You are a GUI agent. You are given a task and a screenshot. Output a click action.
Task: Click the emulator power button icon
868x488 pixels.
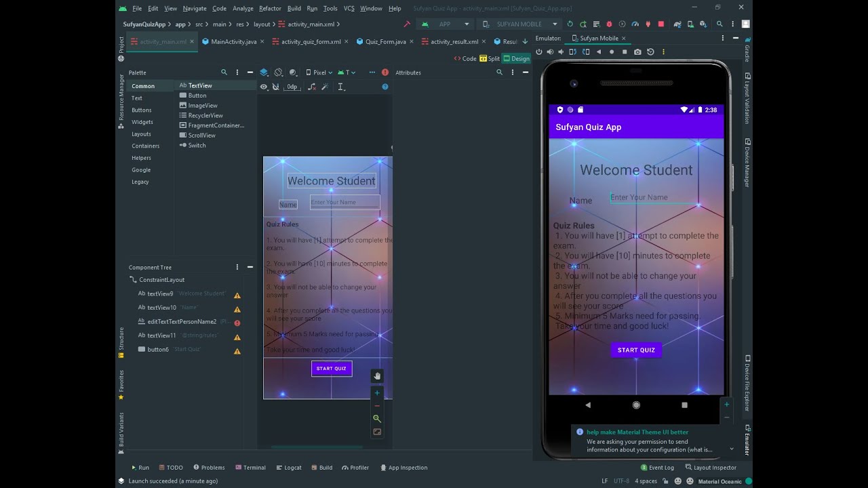click(539, 52)
